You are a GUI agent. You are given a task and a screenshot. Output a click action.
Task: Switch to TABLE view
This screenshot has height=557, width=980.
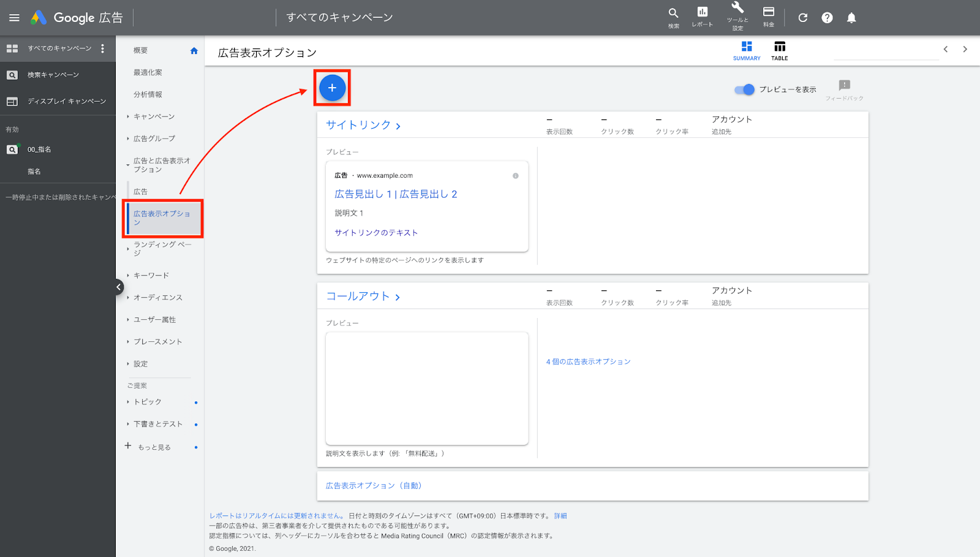[780, 51]
